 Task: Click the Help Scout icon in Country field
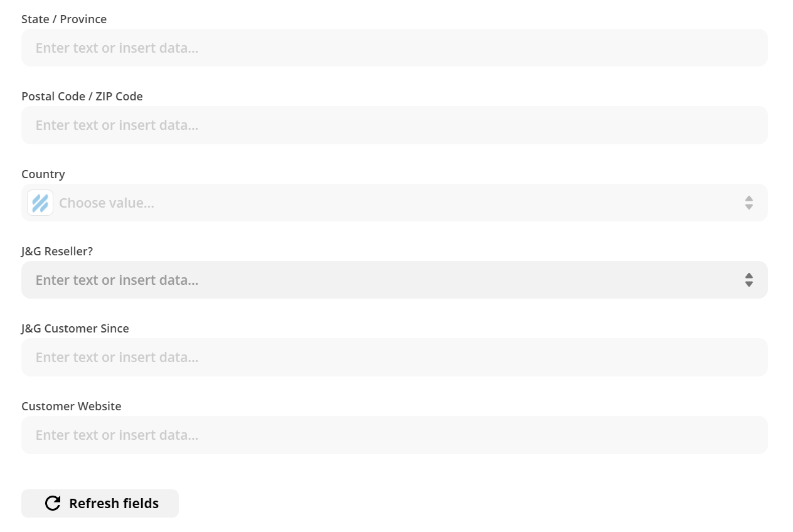click(x=40, y=203)
